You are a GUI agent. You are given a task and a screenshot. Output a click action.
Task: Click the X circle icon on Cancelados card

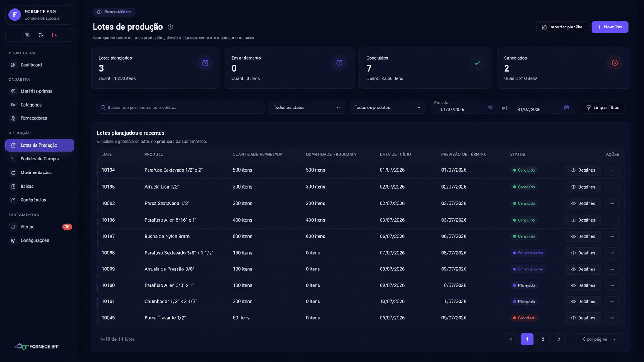coord(615,63)
